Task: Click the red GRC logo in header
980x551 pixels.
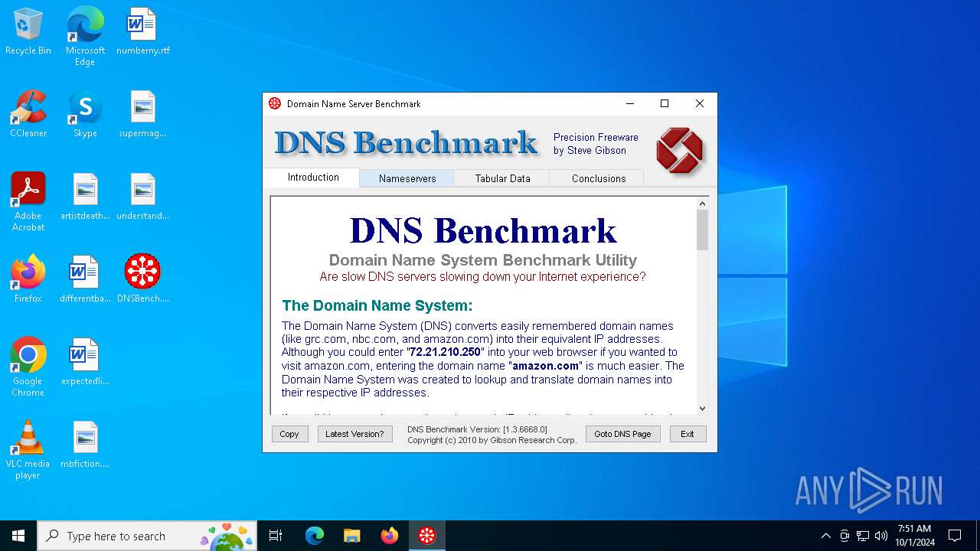Action: tap(679, 150)
